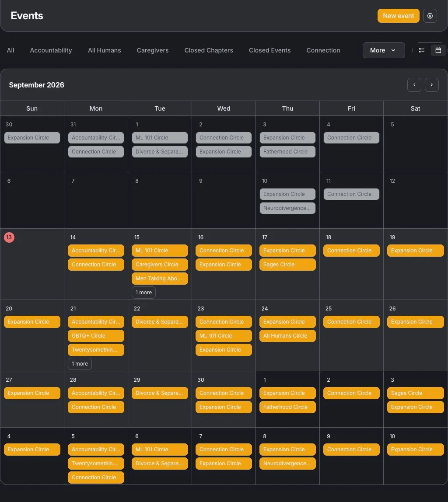The image size is (448, 502).
Task: Switch to calendar view icon
Action: point(438,50)
